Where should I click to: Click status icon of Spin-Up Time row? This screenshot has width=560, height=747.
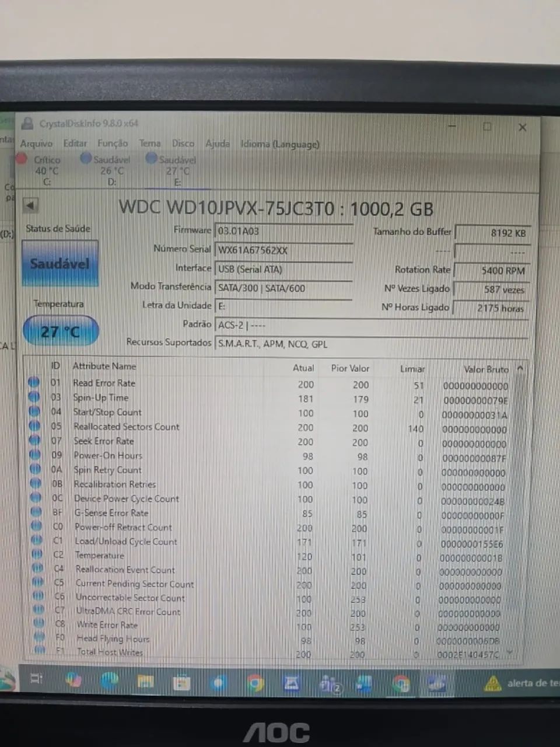[34, 397]
